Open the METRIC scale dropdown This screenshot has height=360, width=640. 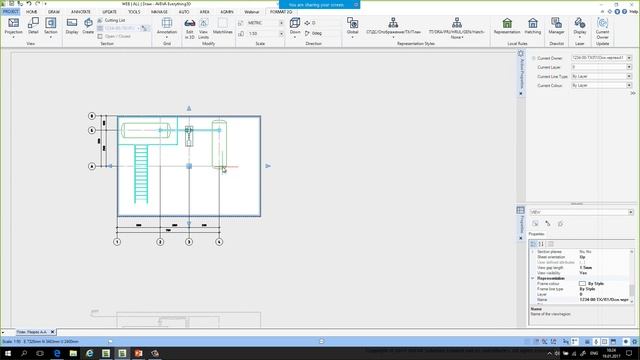coord(281,23)
